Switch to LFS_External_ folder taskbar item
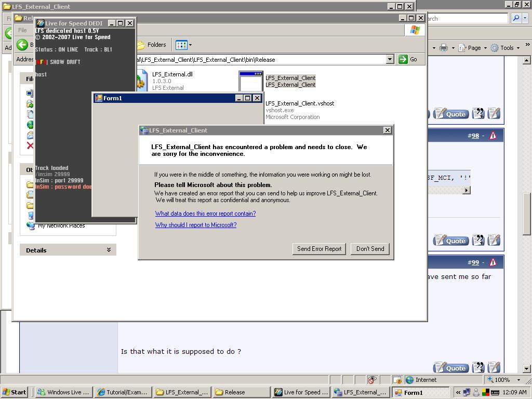The image size is (532, 399). 182,392
